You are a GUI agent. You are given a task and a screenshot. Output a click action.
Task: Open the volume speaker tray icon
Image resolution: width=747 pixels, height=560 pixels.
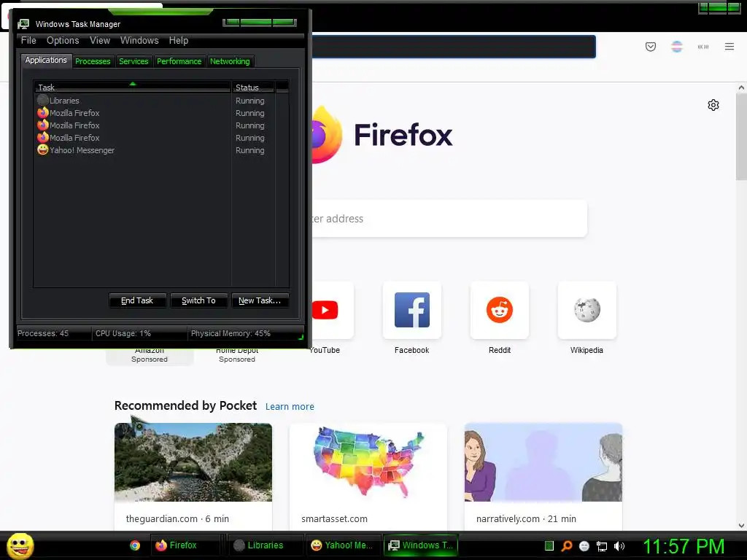coord(619,546)
